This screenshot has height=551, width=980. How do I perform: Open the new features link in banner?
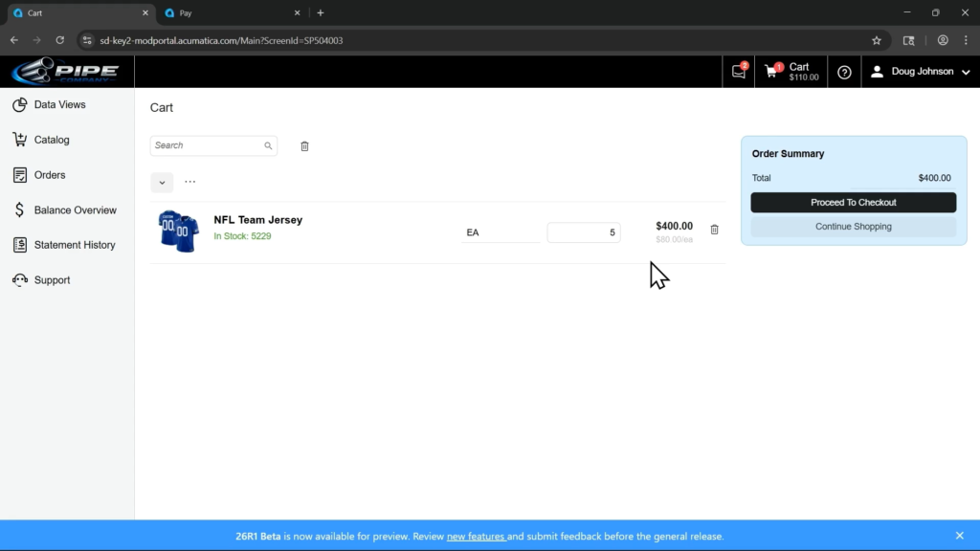[x=476, y=537]
